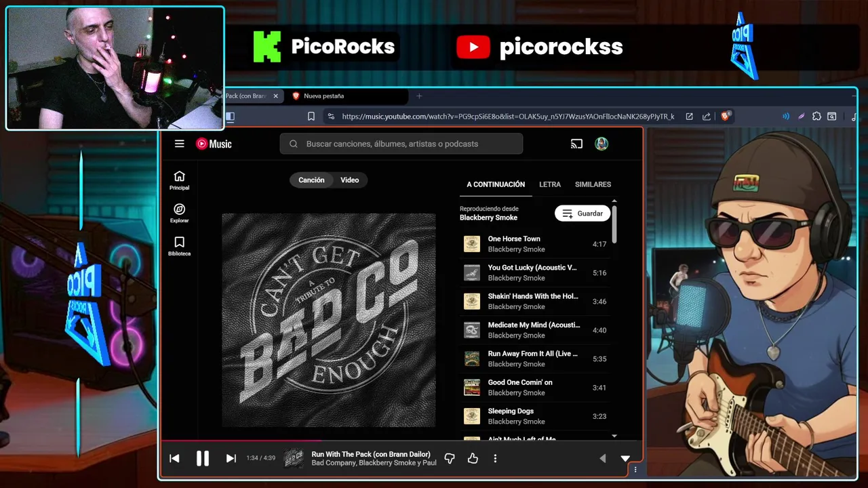
Task: Play Run Away From It All (Live track
Action: tap(534, 359)
